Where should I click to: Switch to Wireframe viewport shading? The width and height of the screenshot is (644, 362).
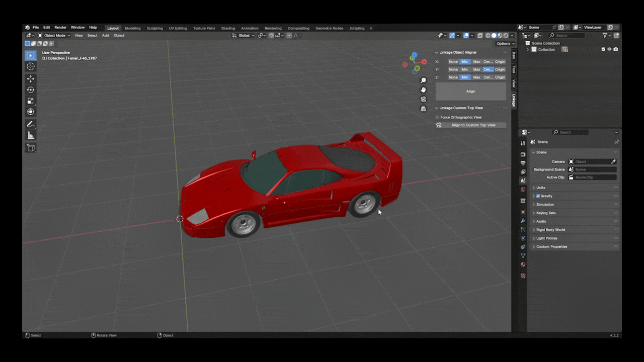(x=488, y=36)
